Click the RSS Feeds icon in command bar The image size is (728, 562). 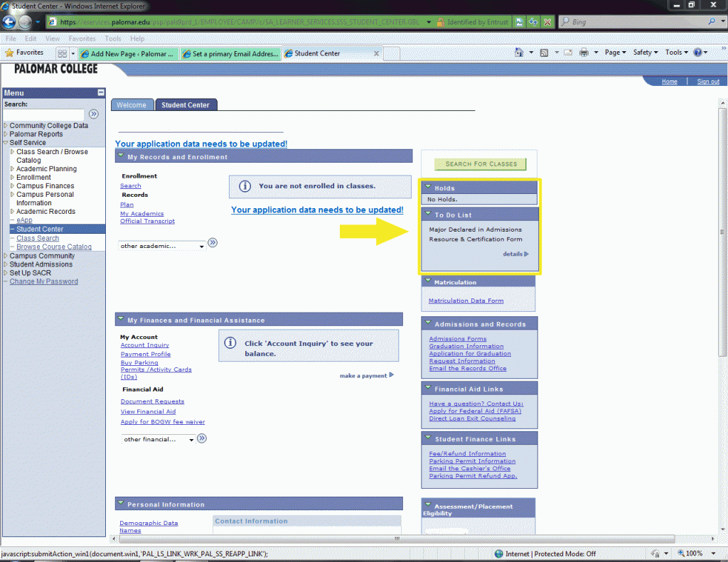544,53
